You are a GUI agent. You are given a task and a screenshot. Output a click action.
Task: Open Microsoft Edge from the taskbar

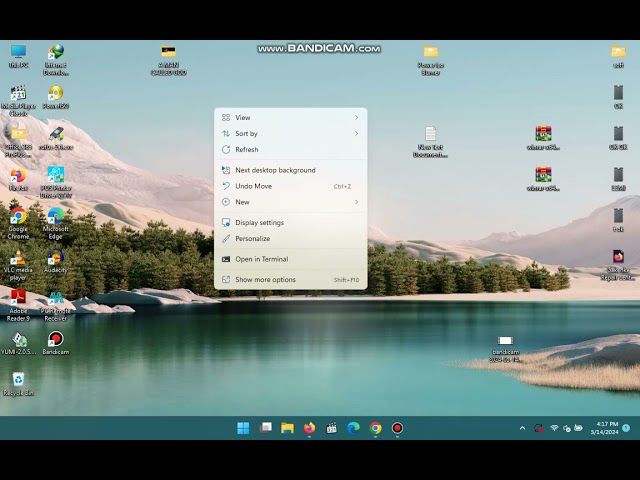353,428
